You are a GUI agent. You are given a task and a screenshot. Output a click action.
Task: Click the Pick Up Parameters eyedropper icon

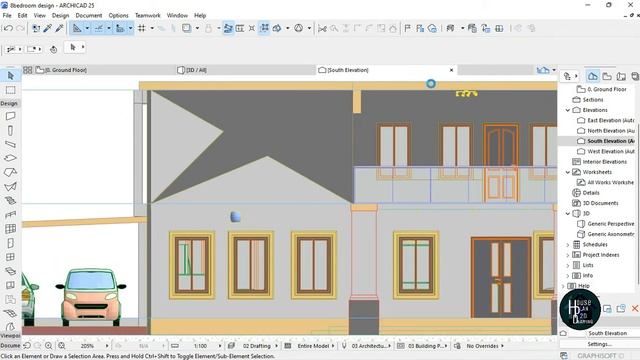48,28
